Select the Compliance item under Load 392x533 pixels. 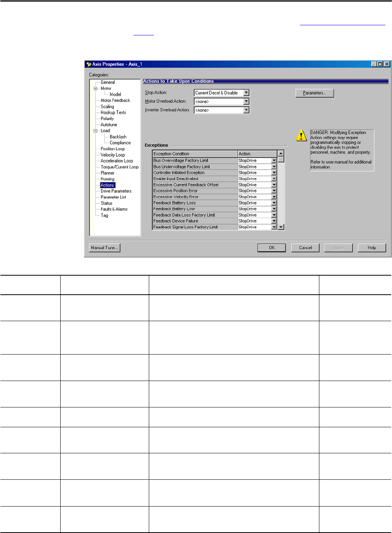click(x=120, y=143)
